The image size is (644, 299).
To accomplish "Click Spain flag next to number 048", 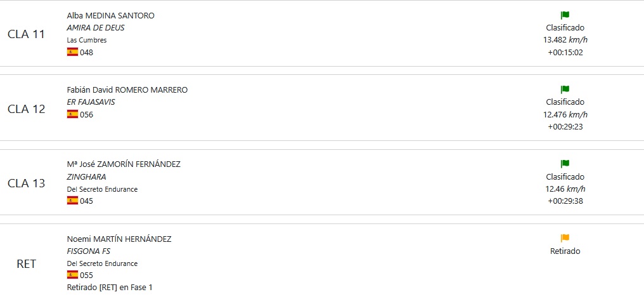I will (x=72, y=52).
